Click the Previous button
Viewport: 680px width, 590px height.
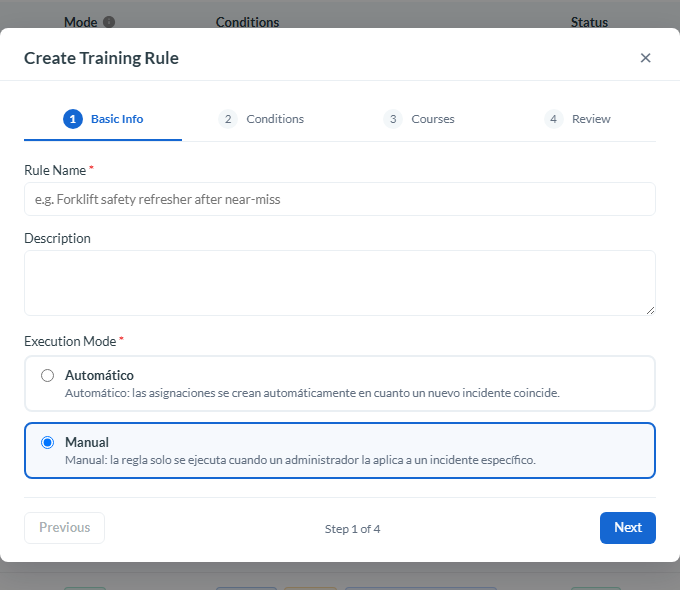pyautogui.click(x=65, y=528)
